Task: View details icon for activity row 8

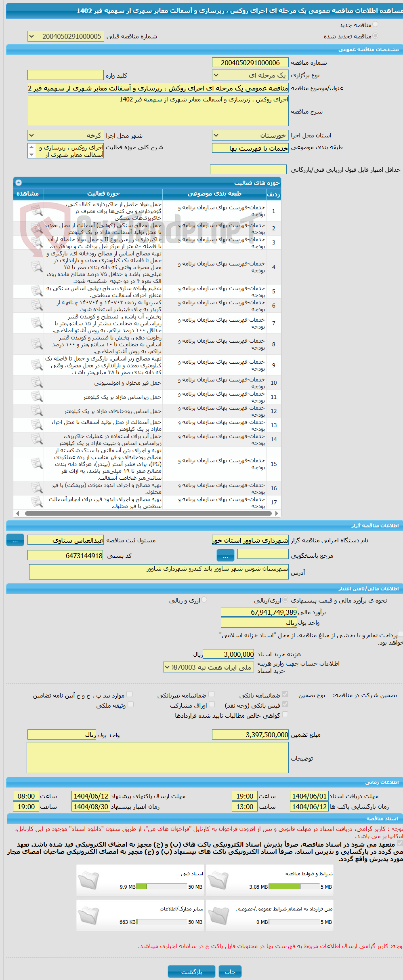Action: pyautogui.click(x=37, y=344)
